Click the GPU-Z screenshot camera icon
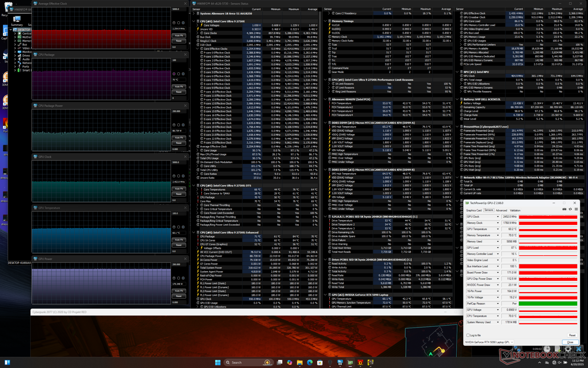This screenshot has height=368, width=588. click(x=564, y=209)
